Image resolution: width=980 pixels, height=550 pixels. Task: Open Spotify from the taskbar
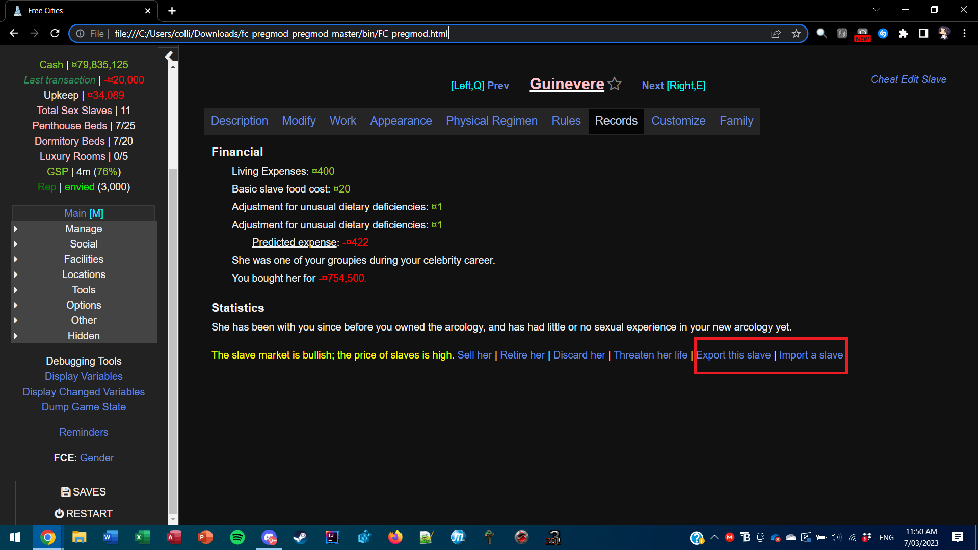coord(237,537)
